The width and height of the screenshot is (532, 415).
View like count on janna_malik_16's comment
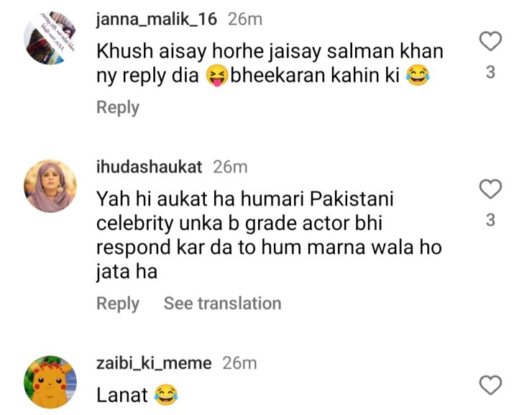click(490, 73)
